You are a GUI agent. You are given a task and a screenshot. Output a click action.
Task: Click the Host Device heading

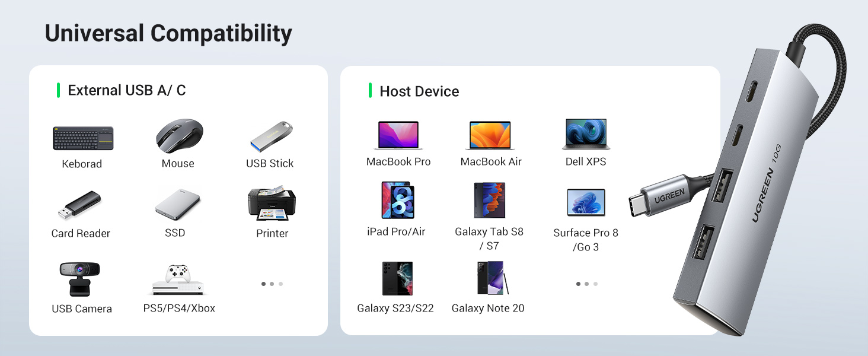(419, 91)
